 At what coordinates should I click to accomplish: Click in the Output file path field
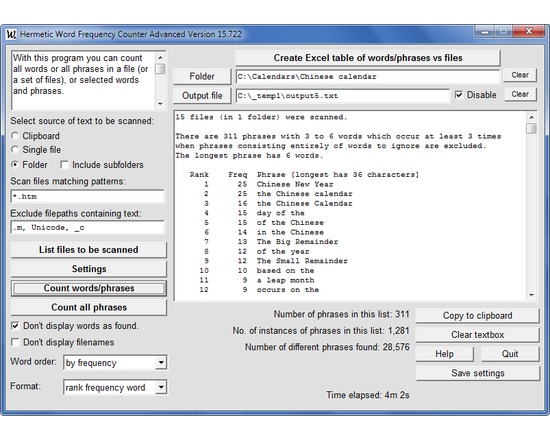pyautogui.click(x=342, y=95)
